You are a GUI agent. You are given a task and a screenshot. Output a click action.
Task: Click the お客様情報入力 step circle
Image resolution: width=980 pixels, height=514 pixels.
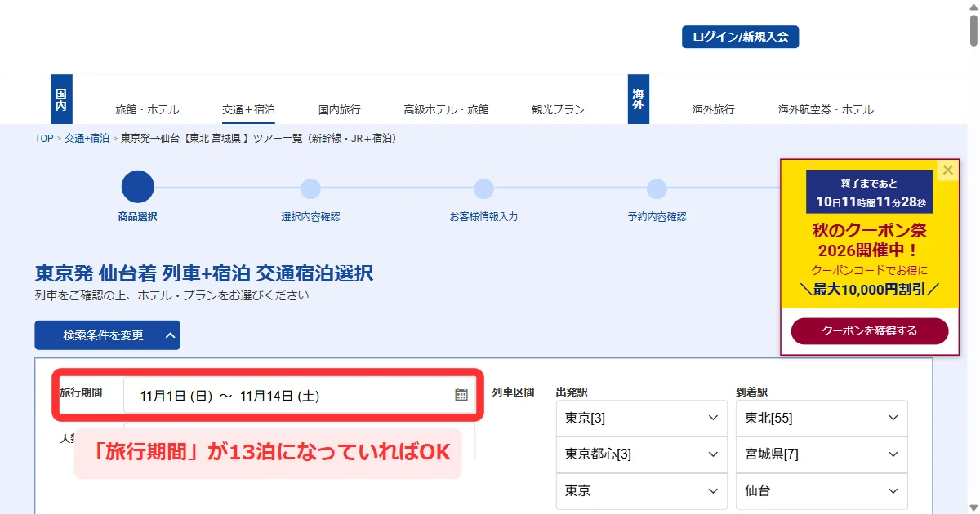click(483, 189)
